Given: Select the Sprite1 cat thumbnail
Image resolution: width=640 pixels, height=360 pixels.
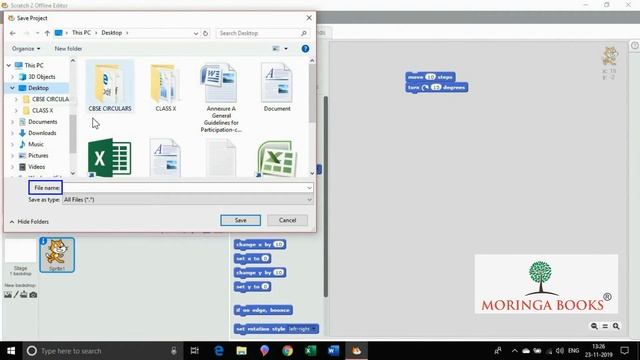Looking at the screenshot, I should coord(57,255).
